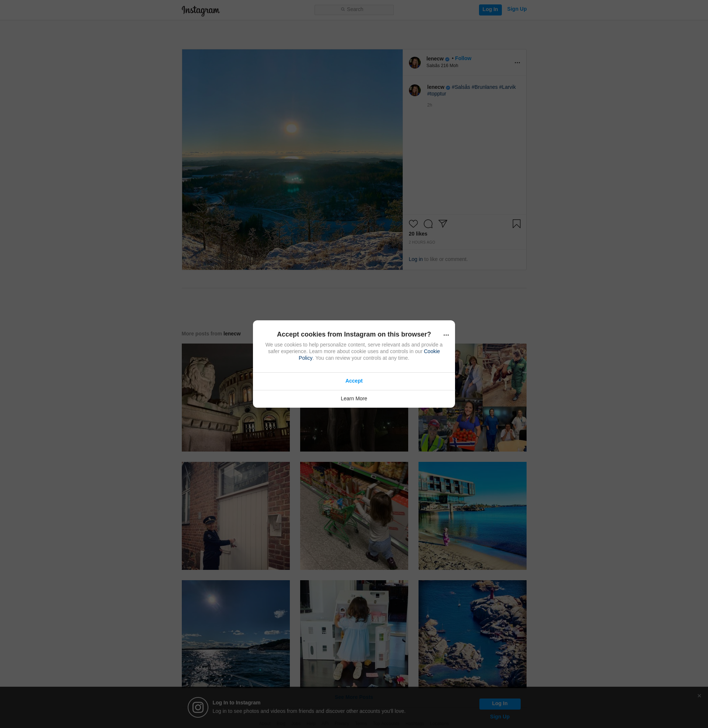Click Log In button in top bar
Screen dimensions: 708x728
click(490, 10)
